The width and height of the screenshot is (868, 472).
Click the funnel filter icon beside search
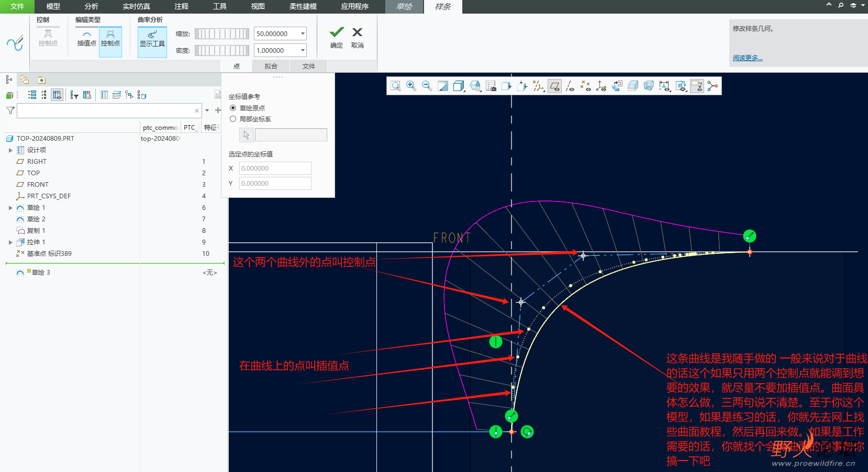click(x=10, y=110)
